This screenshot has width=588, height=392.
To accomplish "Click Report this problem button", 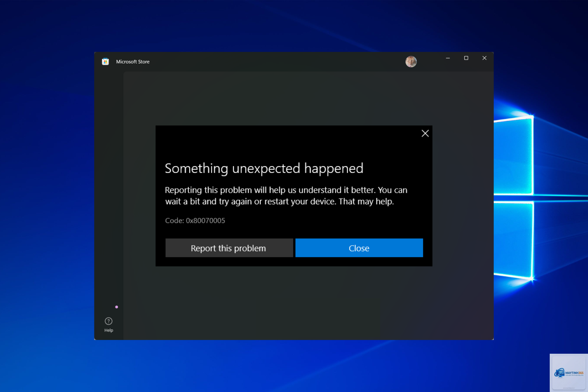I will [x=229, y=248].
